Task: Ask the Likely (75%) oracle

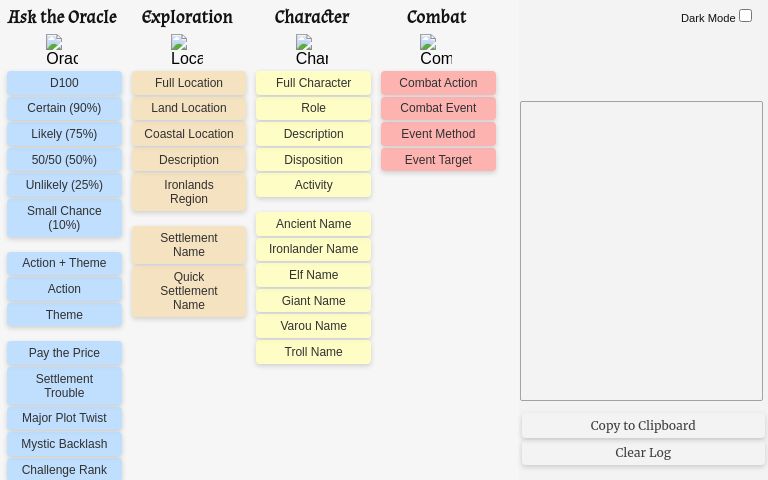Action: pos(64,134)
